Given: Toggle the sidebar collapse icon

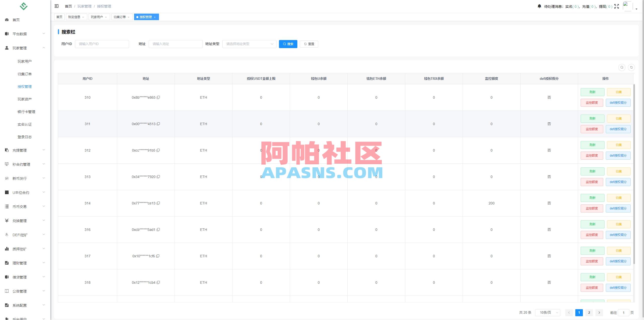Looking at the screenshot, I should point(57,6).
